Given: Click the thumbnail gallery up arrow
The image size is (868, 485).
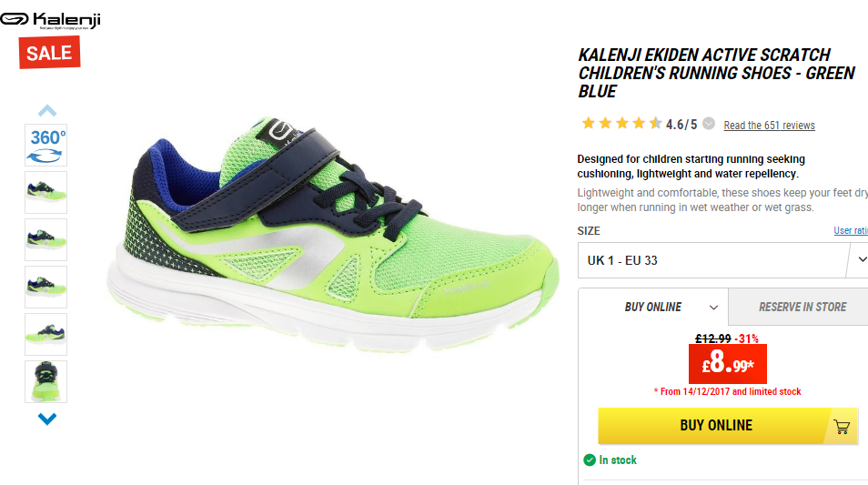Looking at the screenshot, I should (47, 110).
